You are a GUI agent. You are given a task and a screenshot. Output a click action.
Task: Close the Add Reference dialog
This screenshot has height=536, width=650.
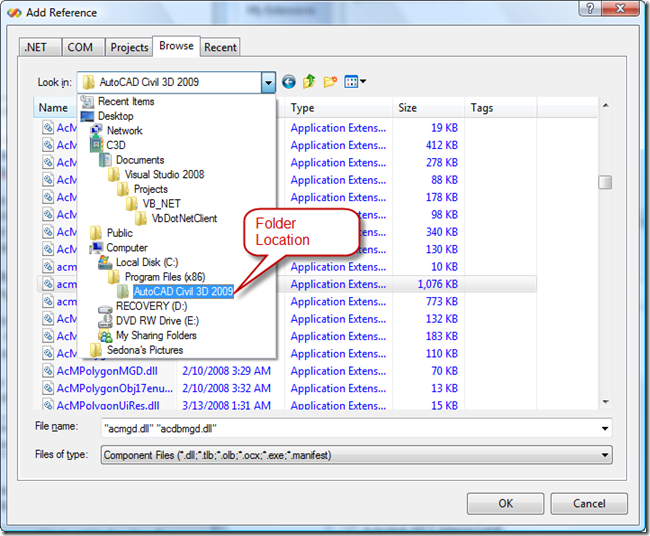(x=620, y=8)
